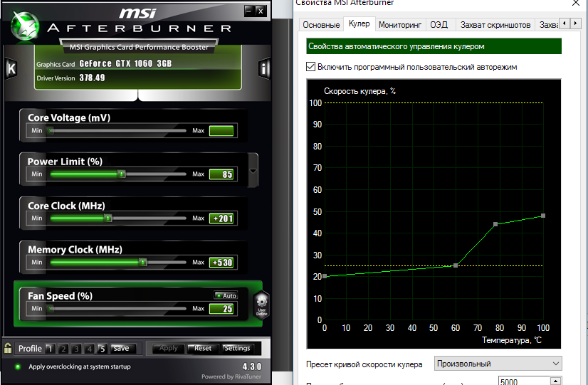Click the Memory Clock value field +530
The height and width of the screenshot is (385, 588).
point(221,263)
